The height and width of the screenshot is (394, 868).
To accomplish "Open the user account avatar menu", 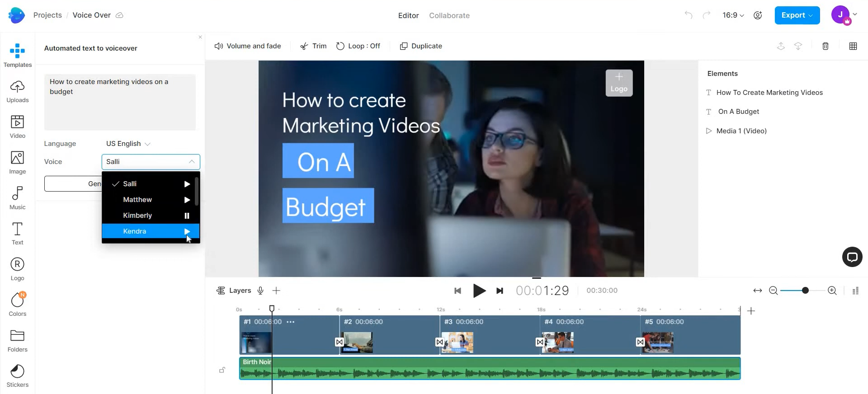I will (844, 15).
